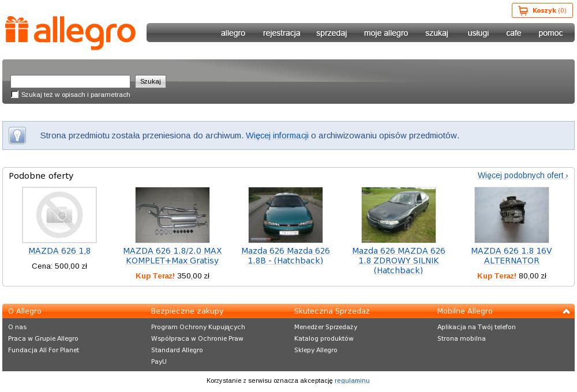Open the green Mazda front-view thumbnail
This screenshot has width=577, height=392.
click(x=286, y=215)
